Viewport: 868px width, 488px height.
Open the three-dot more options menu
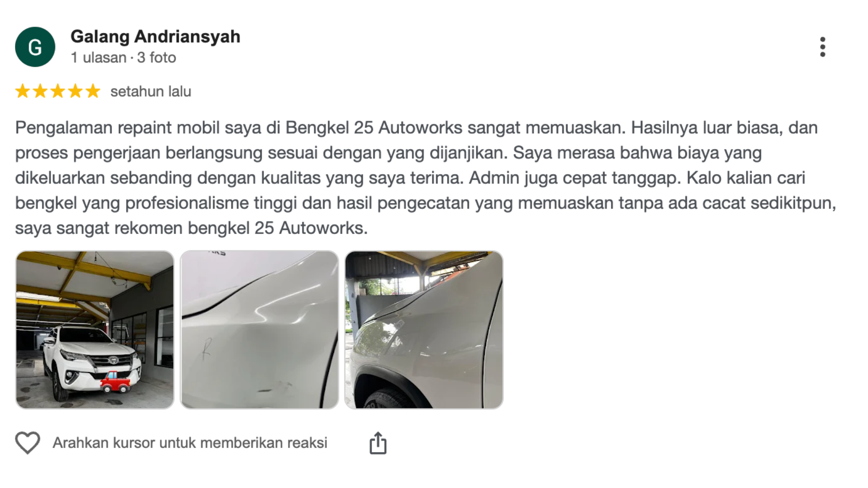tap(822, 47)
